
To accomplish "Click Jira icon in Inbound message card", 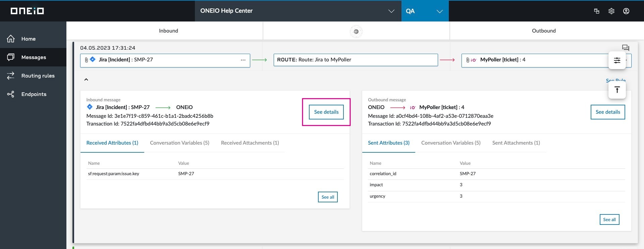I will 90,107.
